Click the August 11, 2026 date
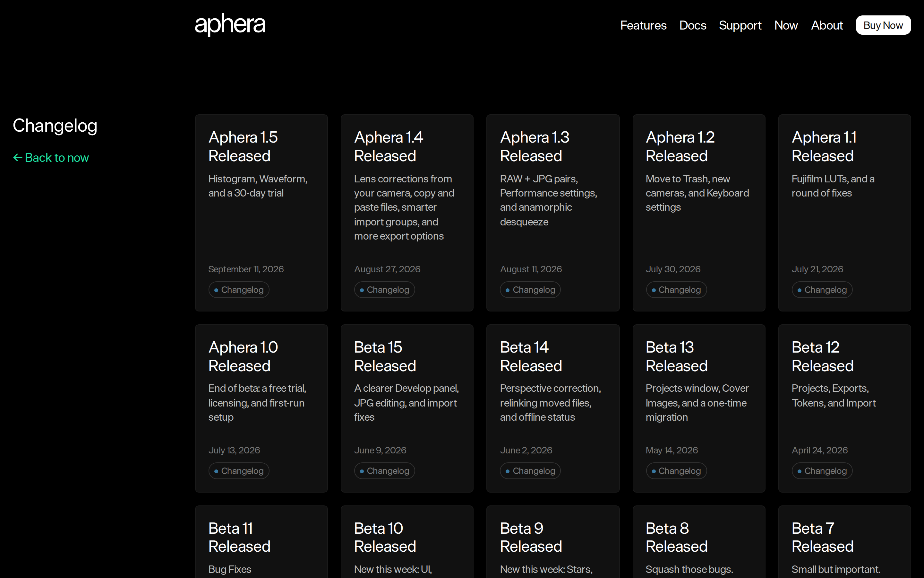 (x=531, y=269)
